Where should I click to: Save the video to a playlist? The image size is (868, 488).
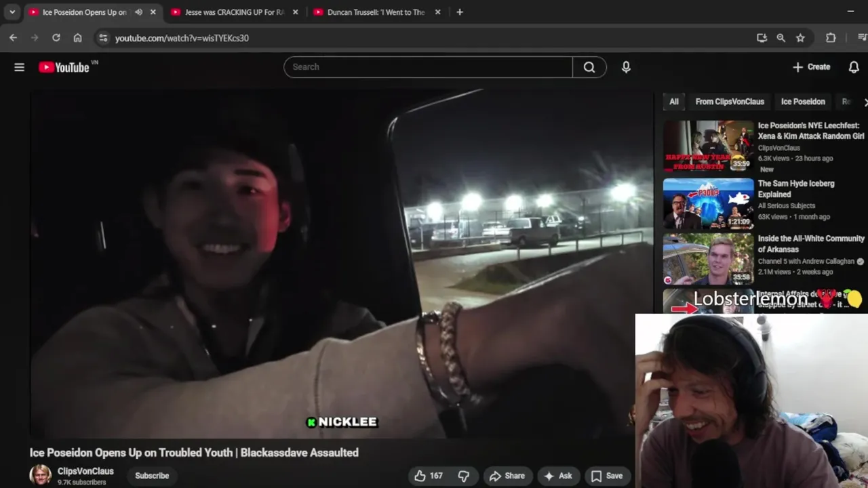pos(607,476)
